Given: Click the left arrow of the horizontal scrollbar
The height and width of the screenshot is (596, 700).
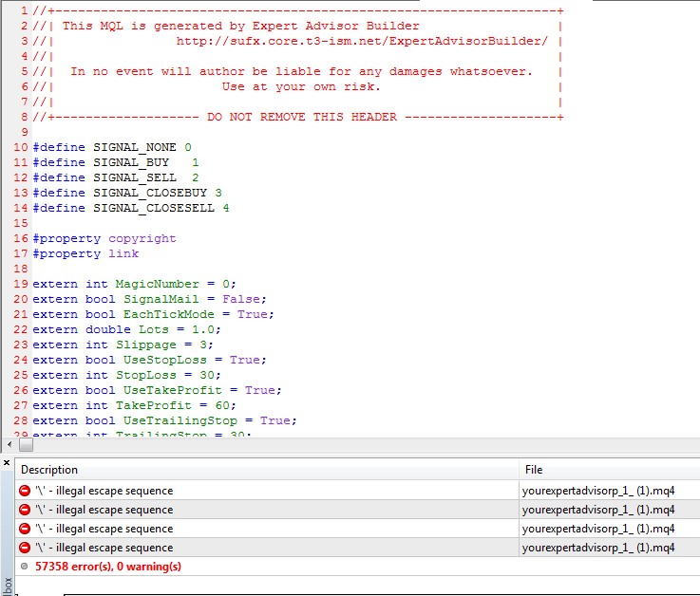Looking at the screenshot, I should [9, 444].
